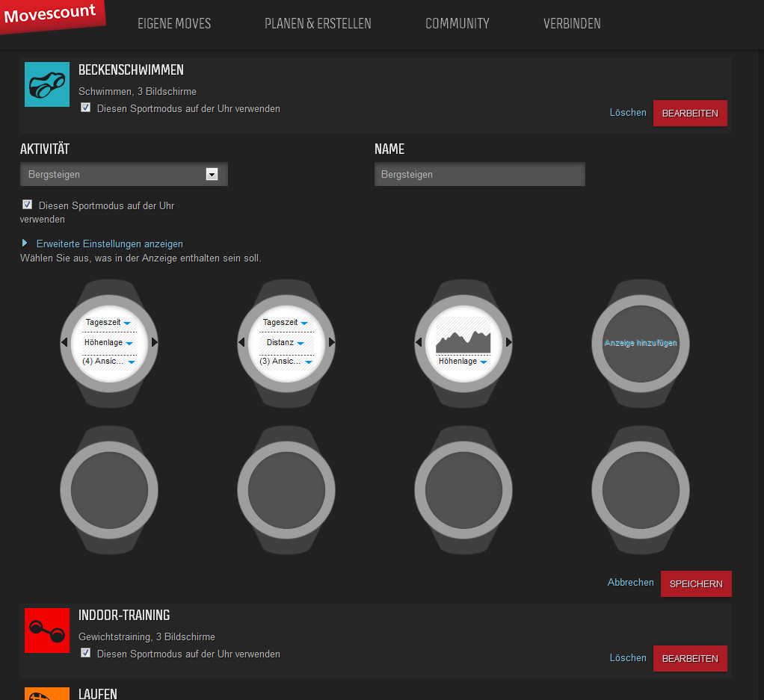
Task: Select the altitude graph on third watch
Action: coord(463,338)
